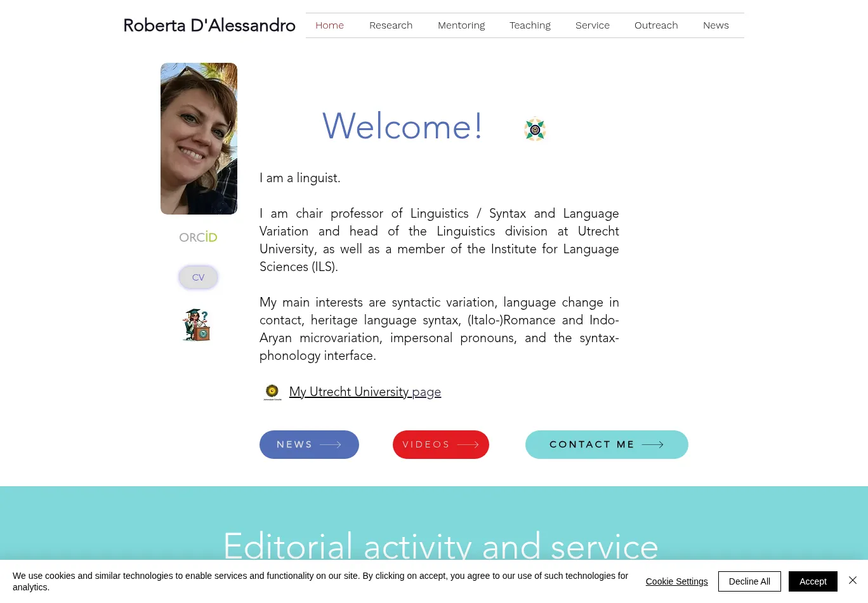Open My Utrecht University page link
This screenshot has width=868, height=603.
[x=365, y=392]
